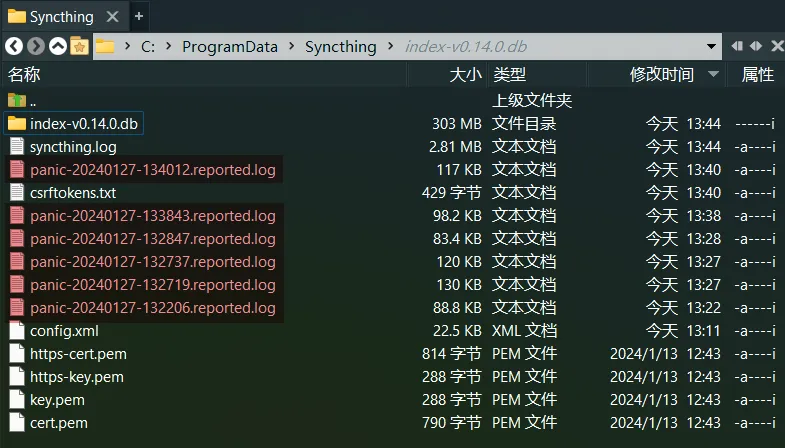
Task: Close the Syncthing tab
Action: click(113, 17)
